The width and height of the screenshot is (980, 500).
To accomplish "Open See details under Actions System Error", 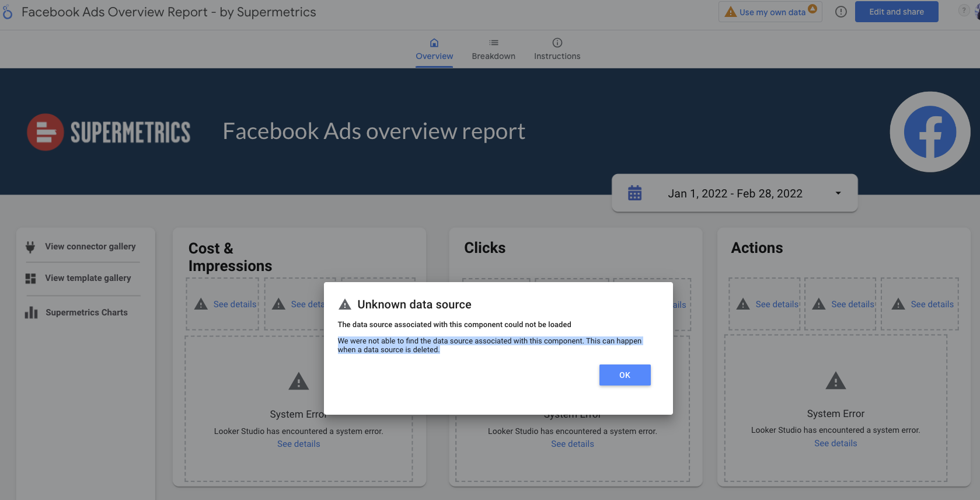I will pyautogui.click(x=835, y=444).
